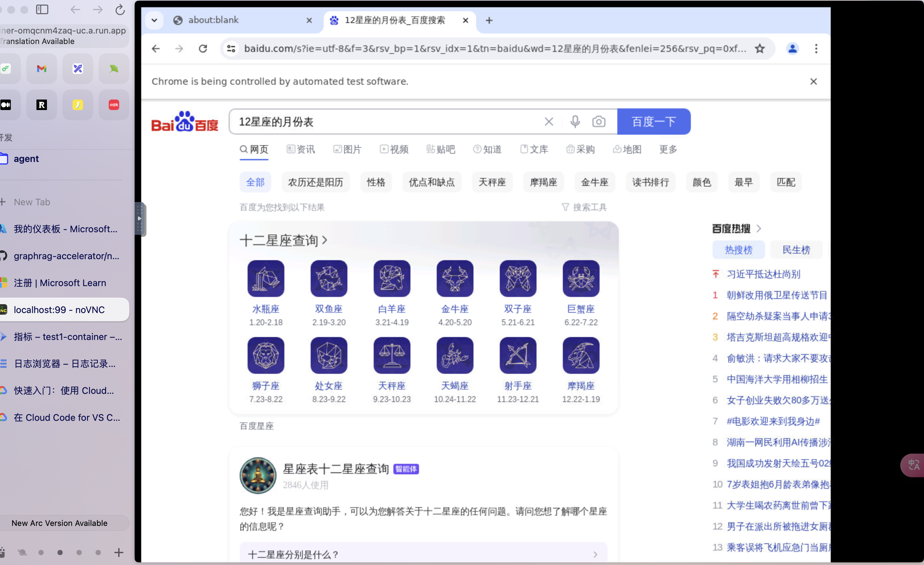Click the Baidu voice search microphone icon

tap(575, 122)
